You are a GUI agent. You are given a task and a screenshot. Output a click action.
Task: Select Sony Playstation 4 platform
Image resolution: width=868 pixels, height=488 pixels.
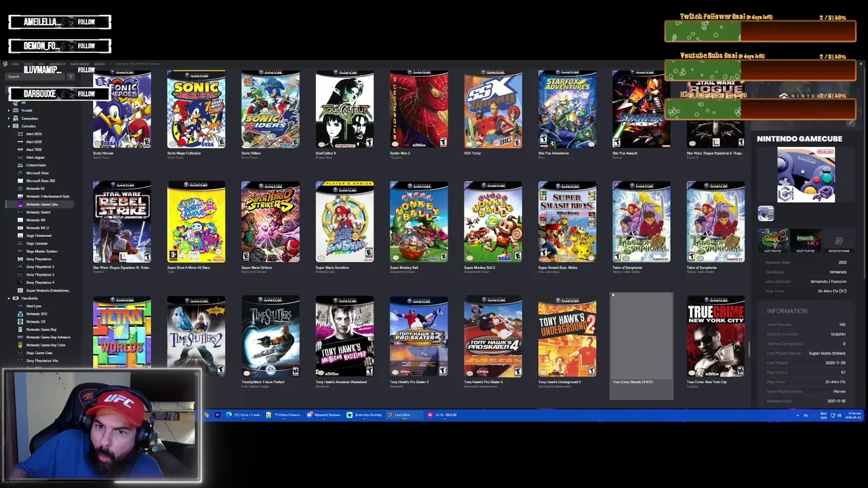39,282
